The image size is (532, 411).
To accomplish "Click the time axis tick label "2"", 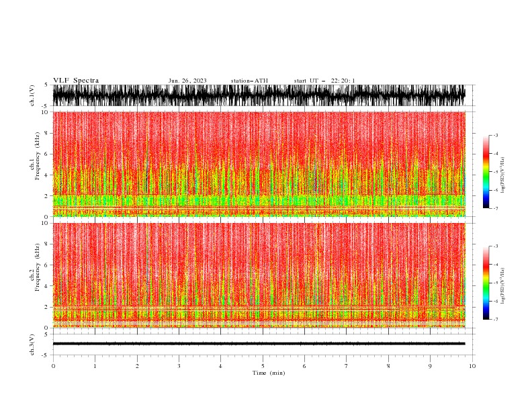I will [137, 366].
